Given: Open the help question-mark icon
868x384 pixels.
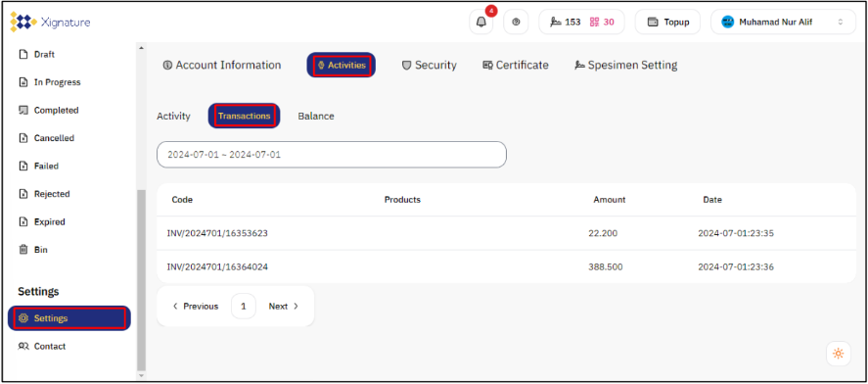Looking at the screenshot, I should pyautogui.click(x=516, y=23).
